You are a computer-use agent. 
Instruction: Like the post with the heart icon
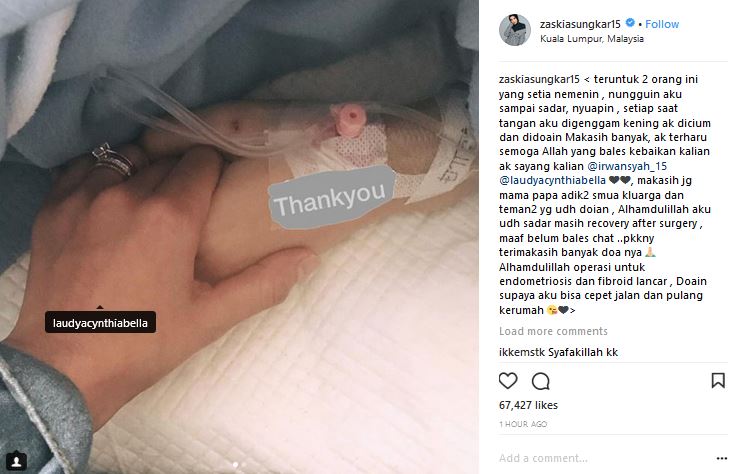coord(508,381)
